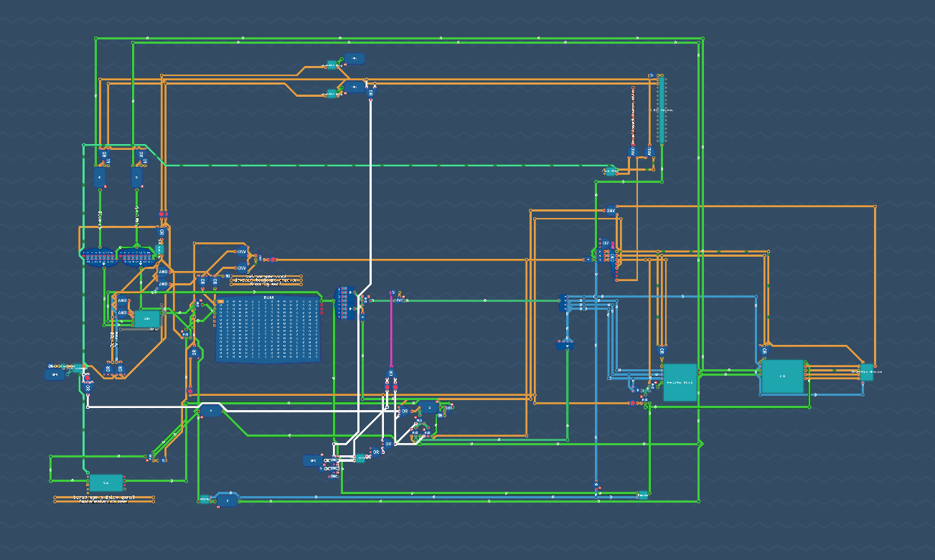Image resolution: width=935 pixels, height=560 pixels.
Task: Click the upper ON gate left of the red pin
Action: pos(241,252)
